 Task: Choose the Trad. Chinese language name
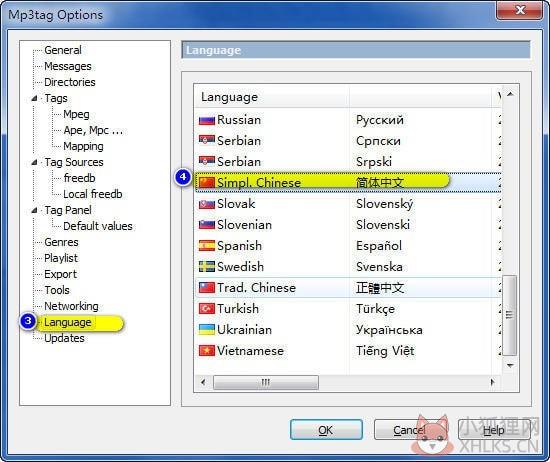pyautogui.click(x=256, y=288)
